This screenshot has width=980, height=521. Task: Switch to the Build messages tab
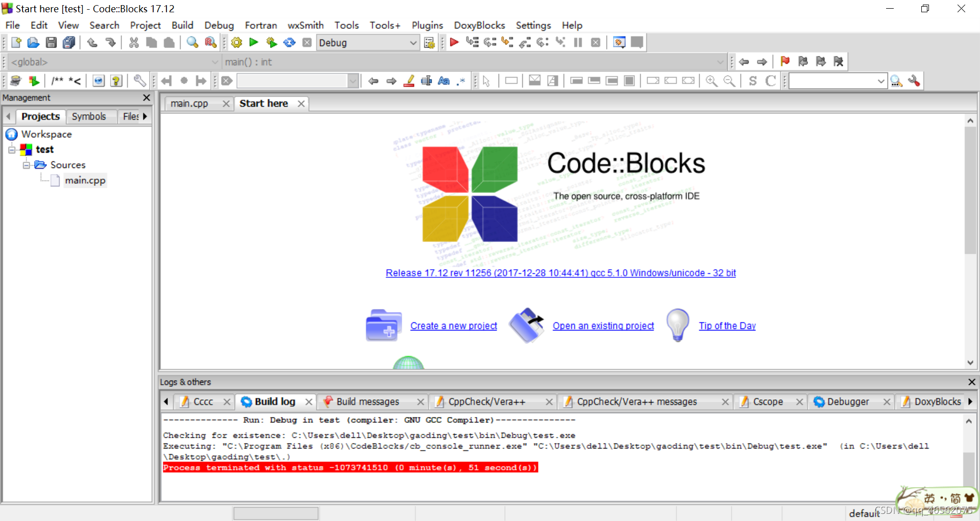367,402
